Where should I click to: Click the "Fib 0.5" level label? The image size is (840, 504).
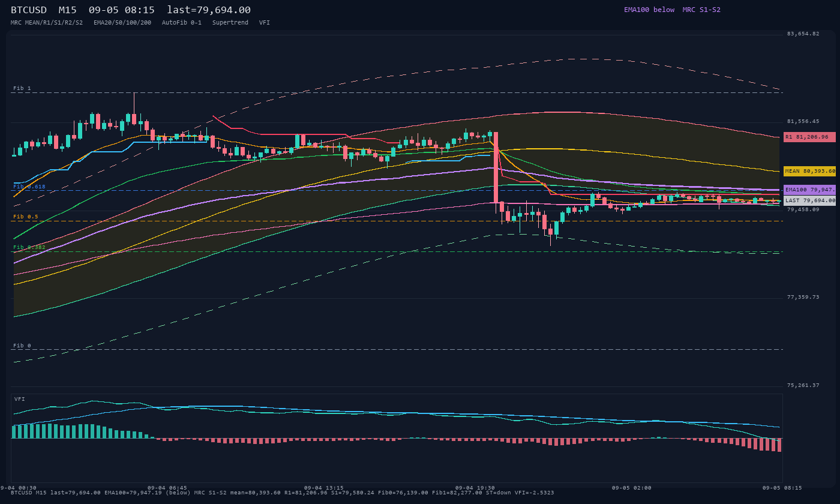click(x=26, y=217)
